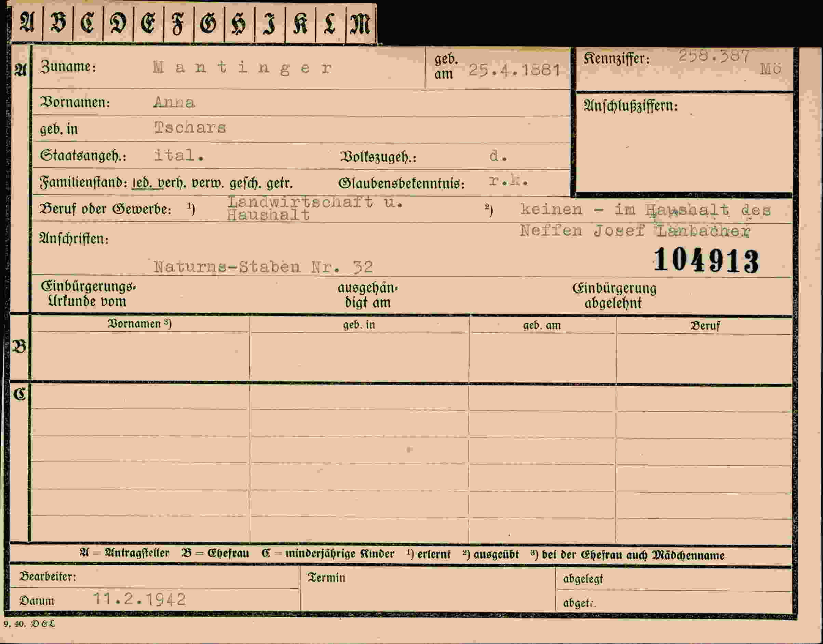The height and width of the screenshot is (644, 823).
Task: Click the legend entry "A = Antragsteller"
Action: coord(124,553)
